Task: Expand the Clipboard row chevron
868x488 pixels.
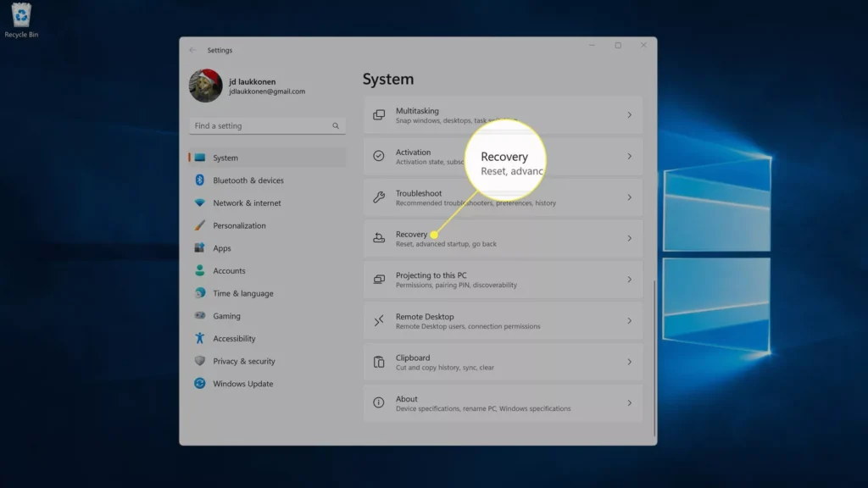Action: [630, 362]
